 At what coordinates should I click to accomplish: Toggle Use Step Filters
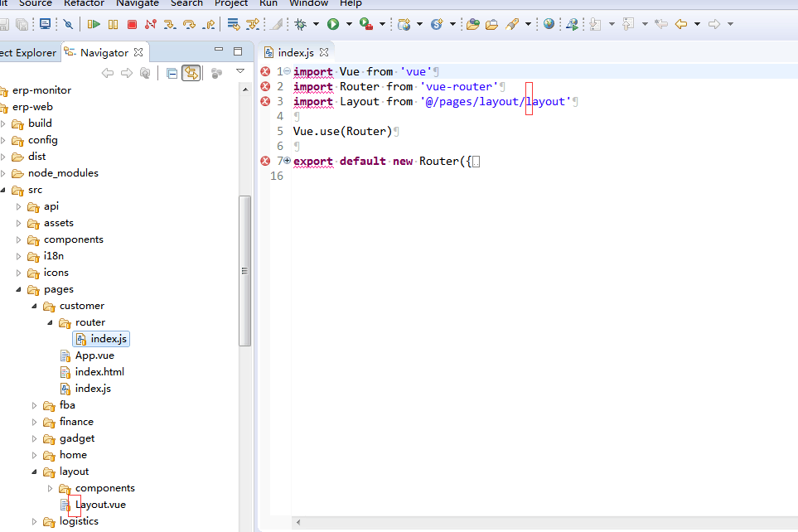pyautogui.click(x=253, y=24)
